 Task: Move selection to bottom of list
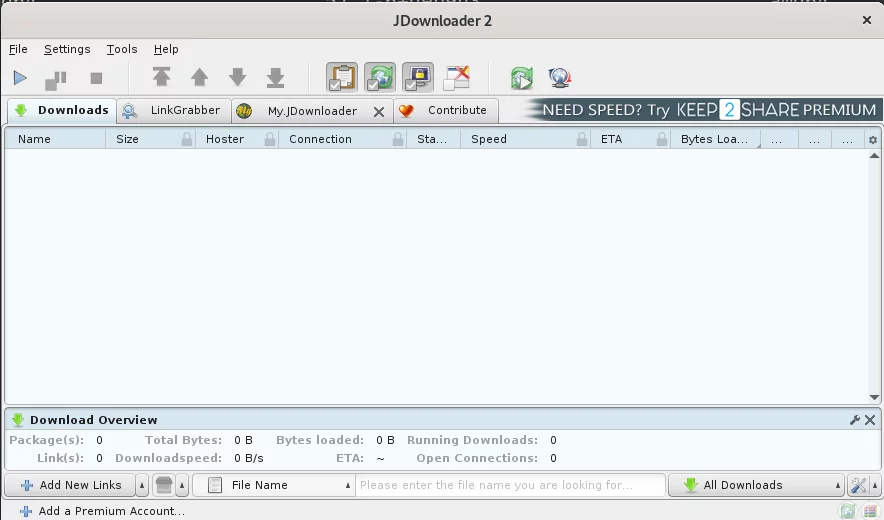click(x=275, y=78)
